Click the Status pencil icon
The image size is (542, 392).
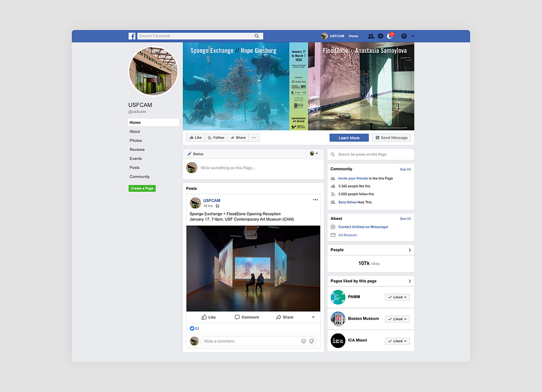[189, 154]
